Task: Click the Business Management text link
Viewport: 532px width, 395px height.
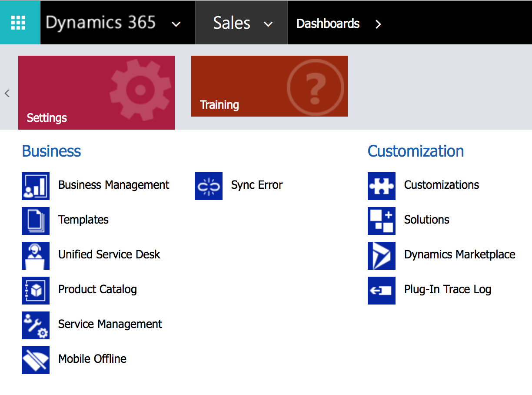Action: (113, 185)
